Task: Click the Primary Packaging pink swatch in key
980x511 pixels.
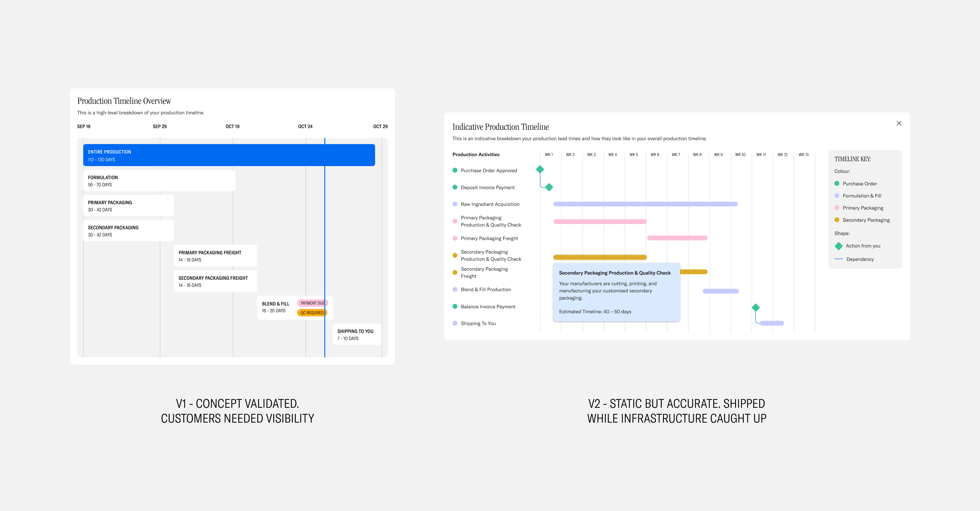Action: coord(837,207)
